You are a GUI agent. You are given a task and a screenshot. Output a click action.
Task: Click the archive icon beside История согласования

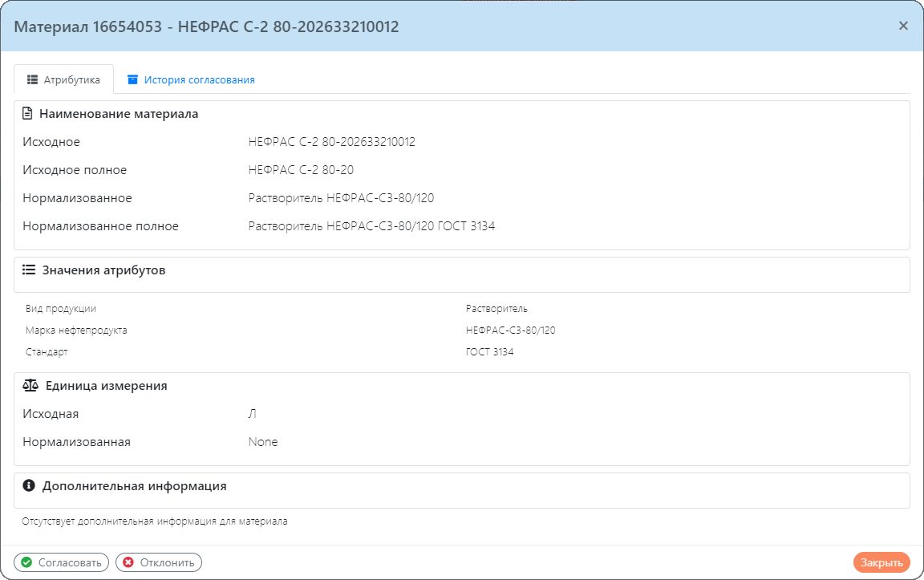[x=133, y=80]
